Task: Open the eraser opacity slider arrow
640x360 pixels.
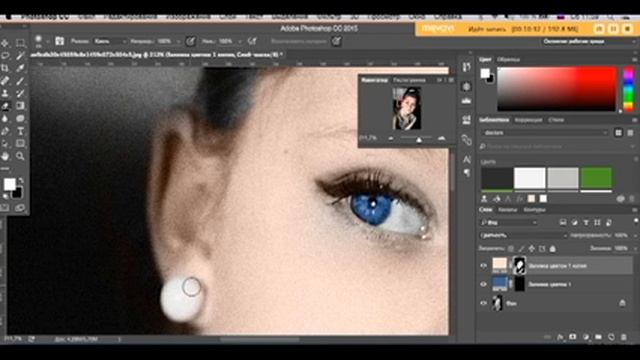Action: pos(178,42)
